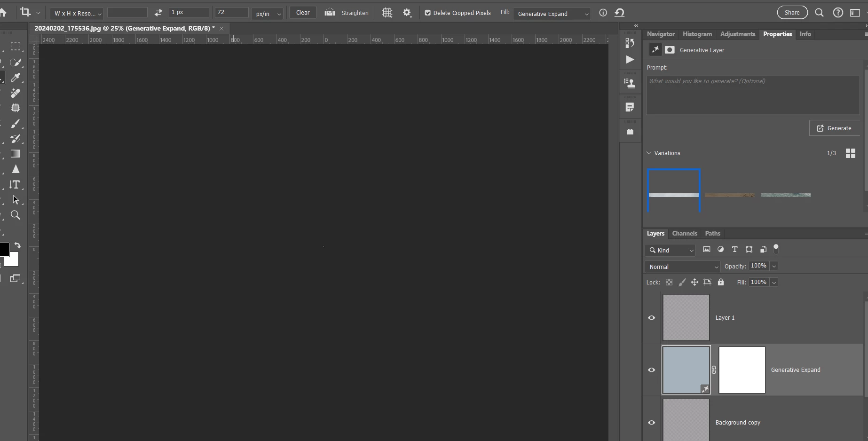This screenshot has height=441, width=868.
Task: Open additional crop settings gear
Action: (407, 13)
